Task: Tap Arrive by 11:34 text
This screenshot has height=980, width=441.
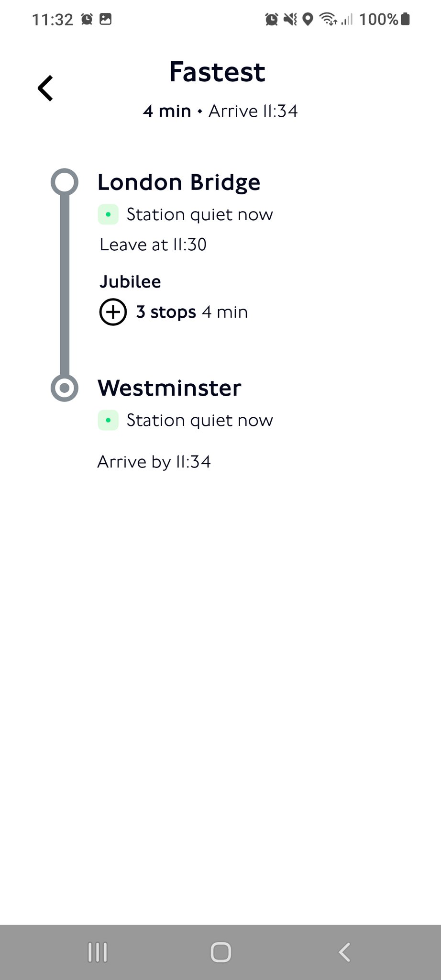Action: (154, 462)
